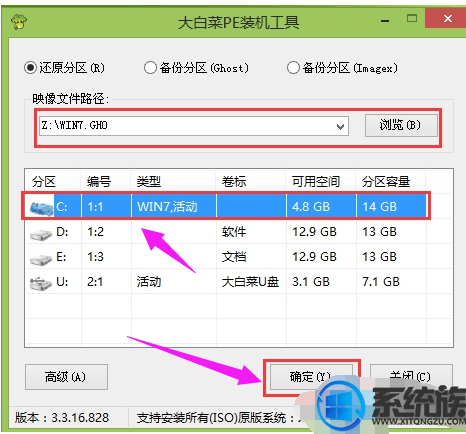
Task: Click the mushroom app icon in title bar
Action: pos(19,22)
